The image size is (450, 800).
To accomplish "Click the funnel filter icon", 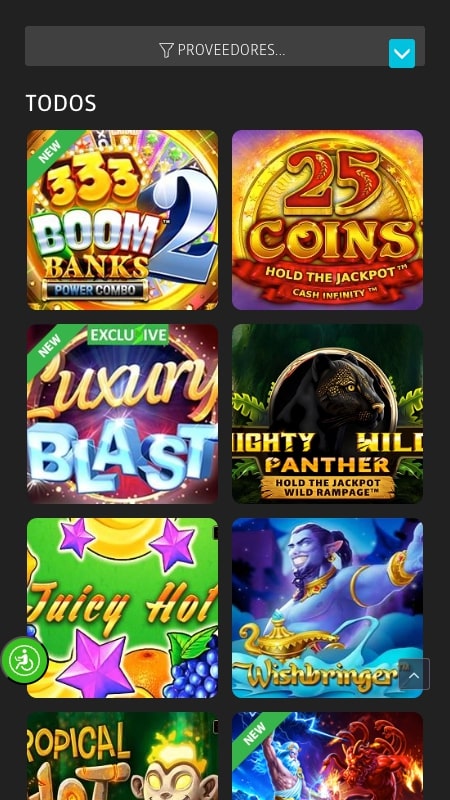I will pos(166,50).
